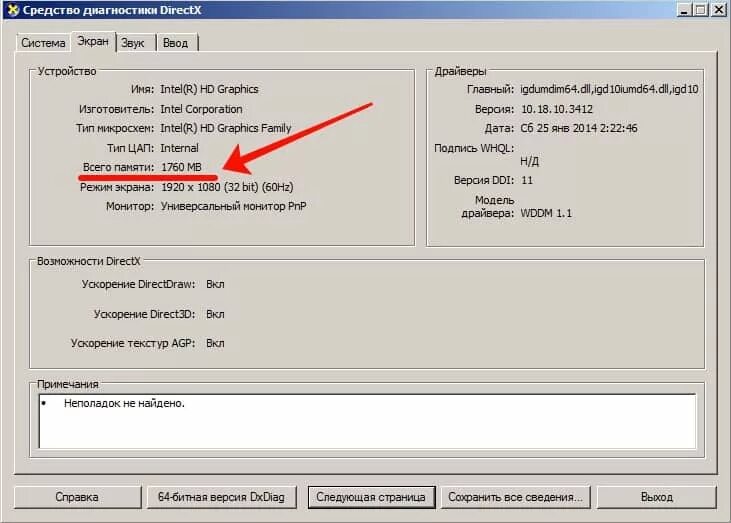Click the DAC type value 'Internal'

pos(179,148)
